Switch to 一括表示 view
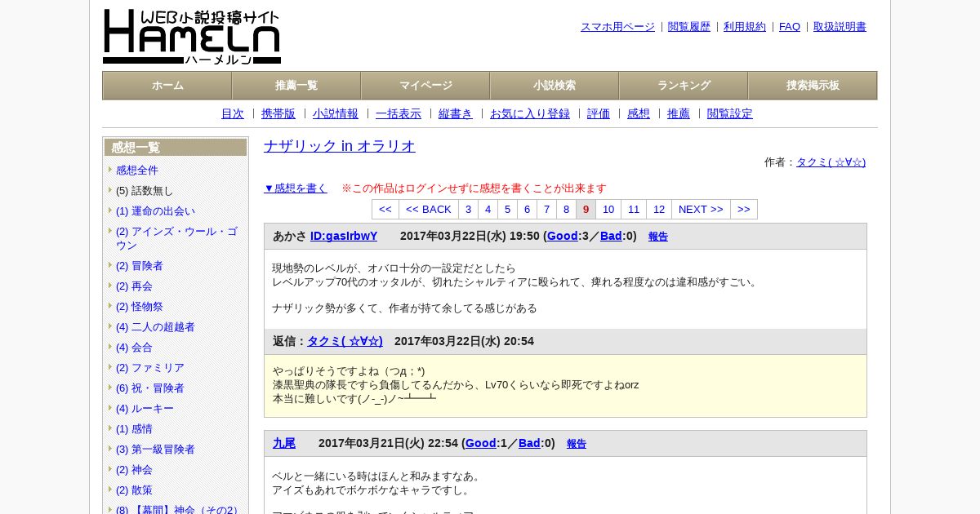Viewport: 980px width, 514px height. (399, 114)
